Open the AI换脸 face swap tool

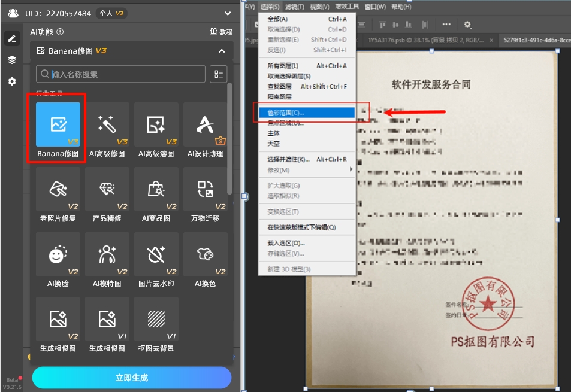click(x=57, y=254)
